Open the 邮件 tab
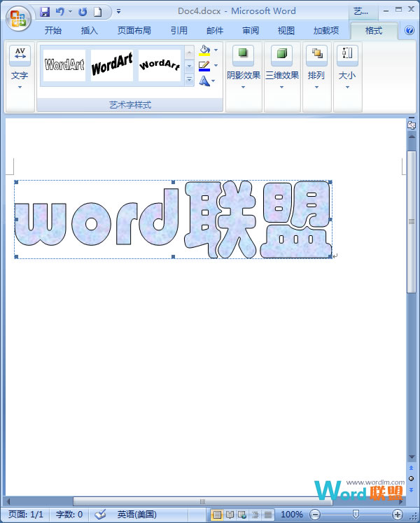The image size is (420, 523). (215, 31)
